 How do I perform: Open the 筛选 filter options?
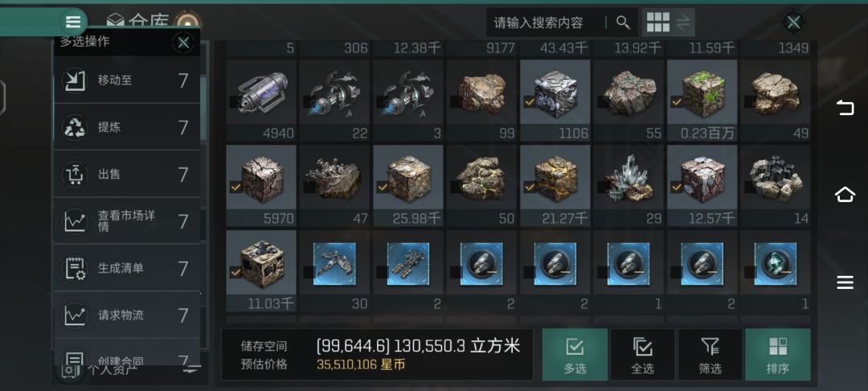tap(710, 355)
